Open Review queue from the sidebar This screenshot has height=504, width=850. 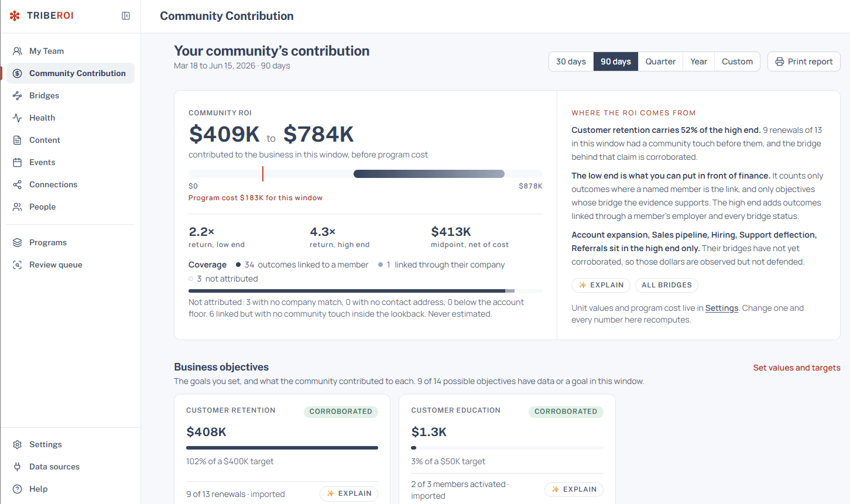70,265
